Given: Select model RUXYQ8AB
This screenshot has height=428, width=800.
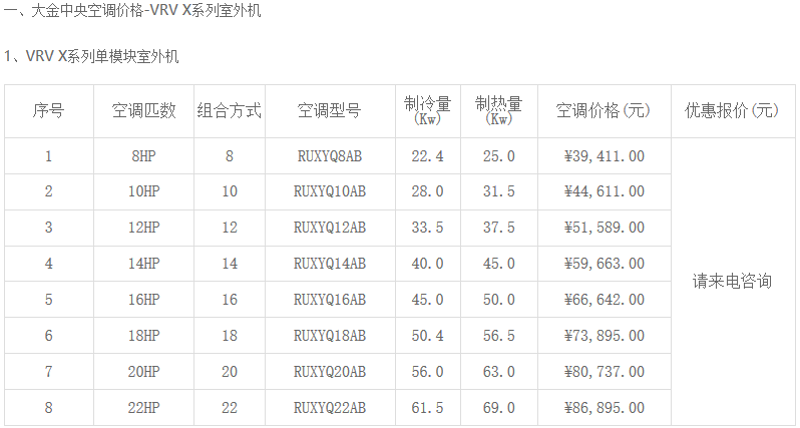Looking at the screenshot, I should tap(330, 156).
